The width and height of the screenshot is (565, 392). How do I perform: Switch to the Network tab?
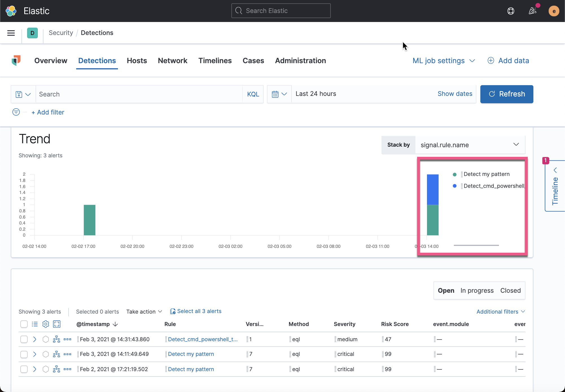click(x=172, y=61)
